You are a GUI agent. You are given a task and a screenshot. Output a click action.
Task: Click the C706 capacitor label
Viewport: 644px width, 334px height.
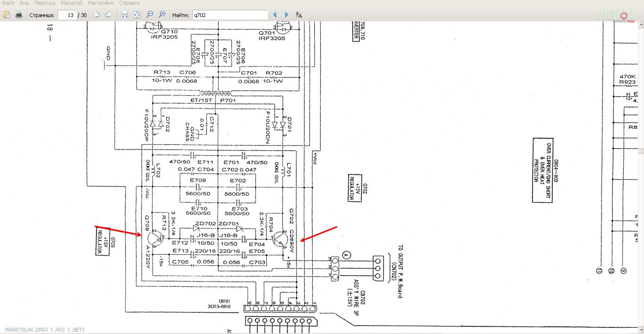click(x=187, y=72)
